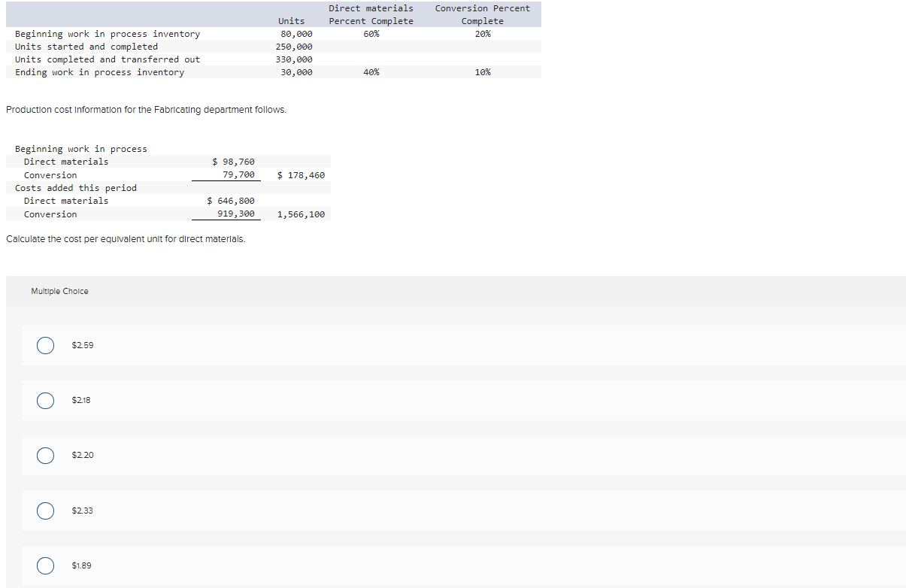
Task: Click the 30,000 units cell
Action: (x=296, y=72)
